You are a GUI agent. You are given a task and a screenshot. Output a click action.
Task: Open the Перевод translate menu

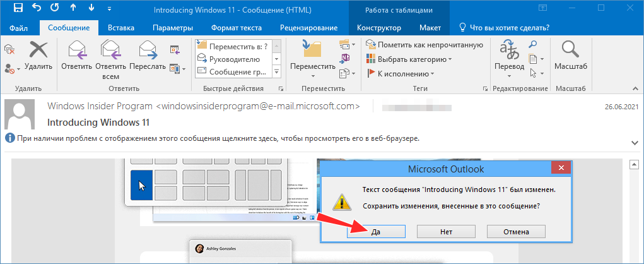point(509,59)
